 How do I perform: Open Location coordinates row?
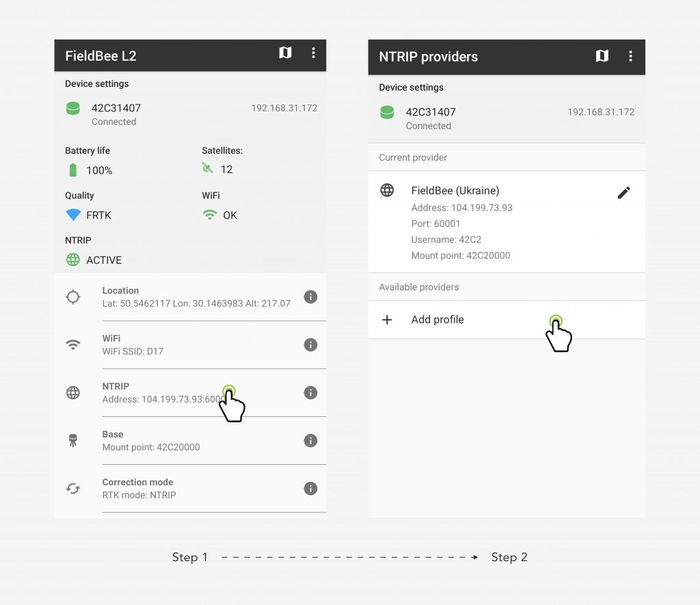pyautogui.click(x=190, y=297)
